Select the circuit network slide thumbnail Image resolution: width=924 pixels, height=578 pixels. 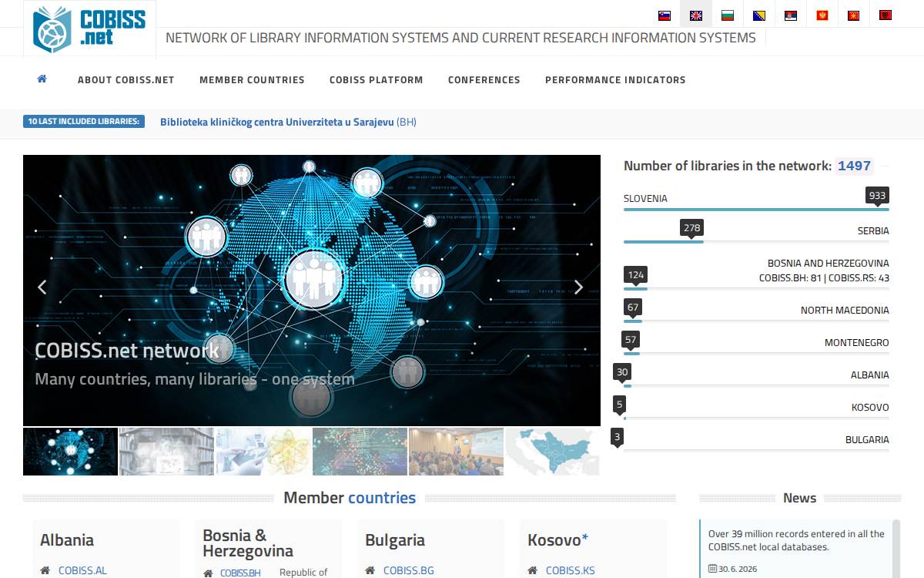pos(360,452)
